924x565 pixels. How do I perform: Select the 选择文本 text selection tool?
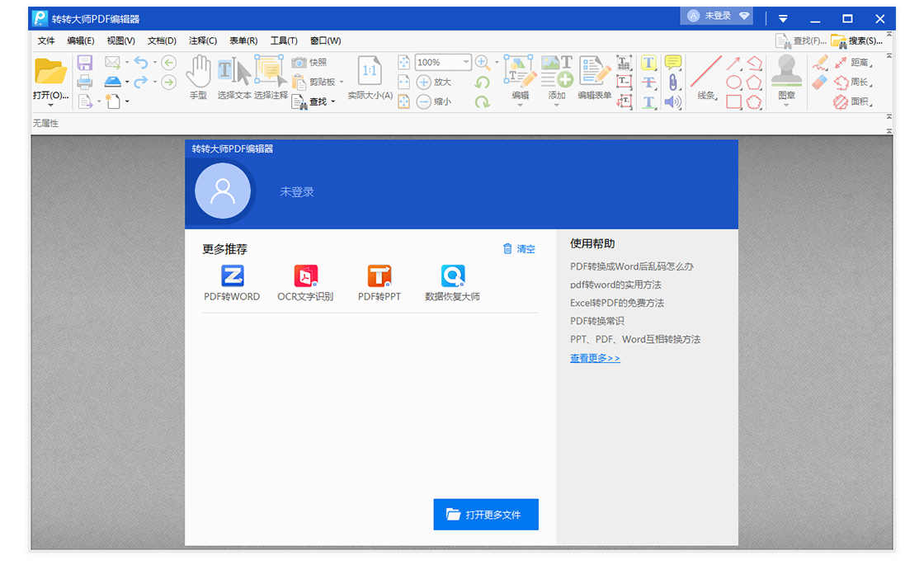pos(234,78)
